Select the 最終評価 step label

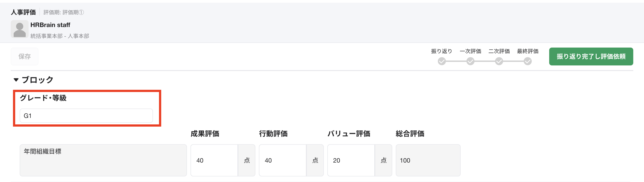tap(527, 51)
